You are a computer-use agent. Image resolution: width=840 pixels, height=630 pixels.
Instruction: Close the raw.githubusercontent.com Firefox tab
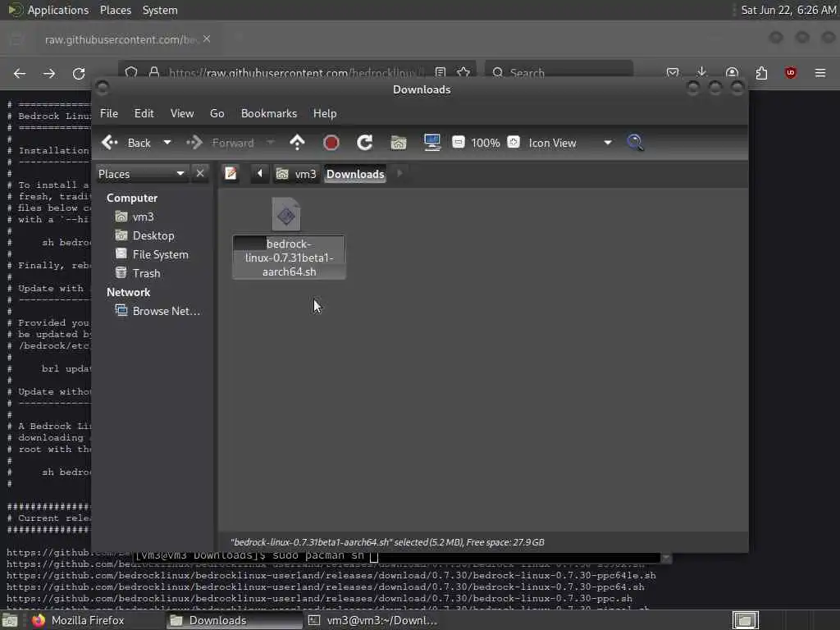(x=207, y=39)
